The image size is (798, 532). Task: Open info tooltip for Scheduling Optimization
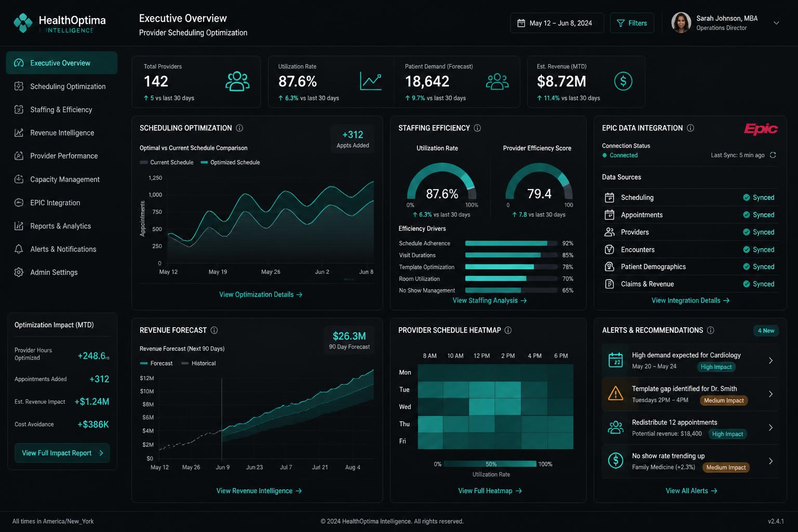(x=240, y=128)
